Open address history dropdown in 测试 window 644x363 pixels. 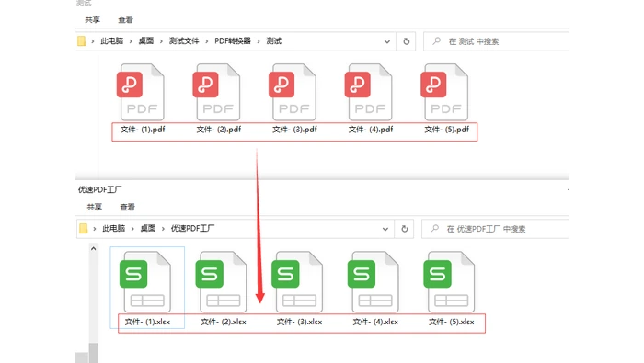(387, 41)
